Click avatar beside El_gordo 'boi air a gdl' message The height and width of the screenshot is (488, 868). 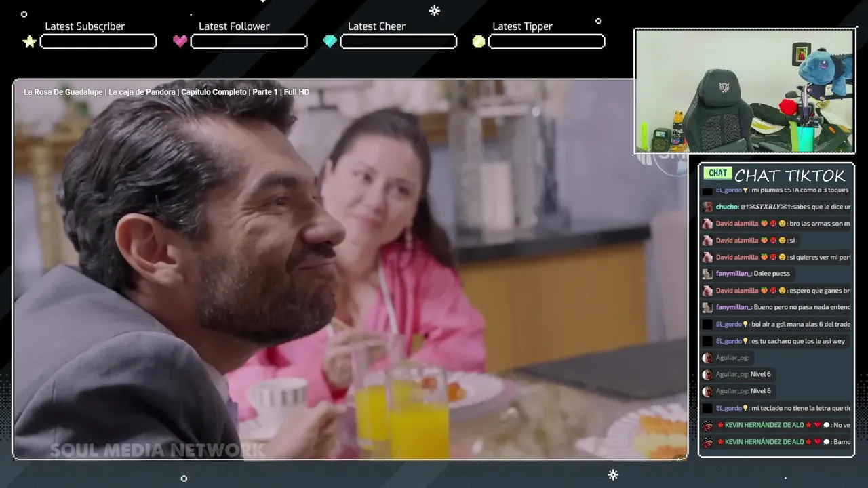click(707, 324)
